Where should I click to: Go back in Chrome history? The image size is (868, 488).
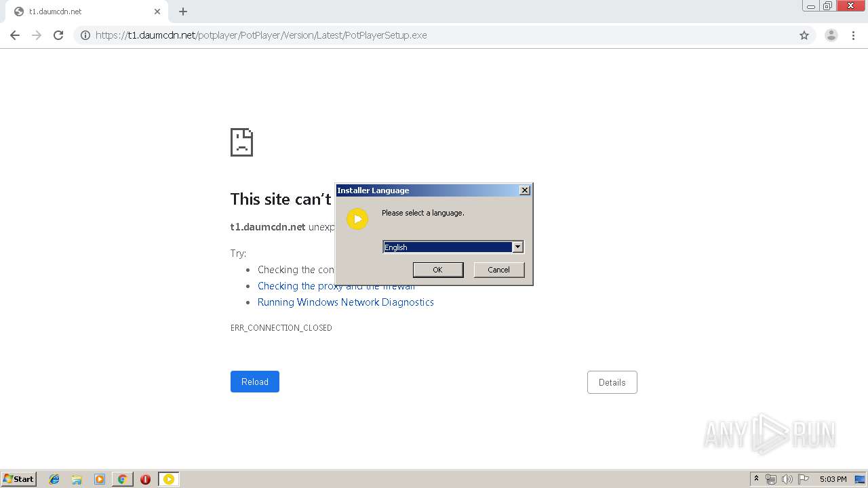click(x=15, y=35)
